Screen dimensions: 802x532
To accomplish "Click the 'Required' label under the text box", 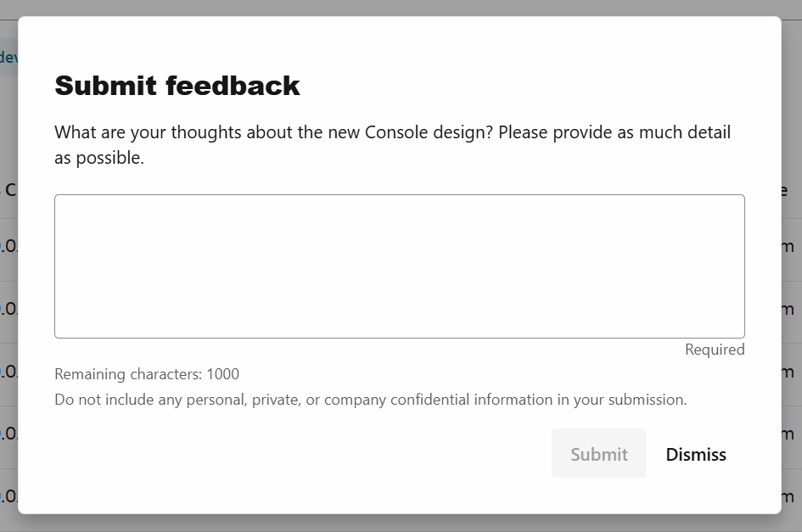I will tap(715, 349).
